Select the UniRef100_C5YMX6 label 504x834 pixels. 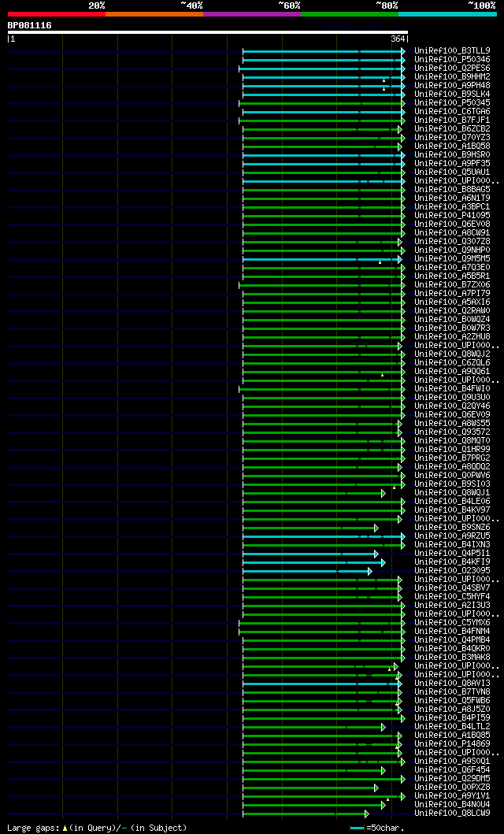click(x=453, y=622)
